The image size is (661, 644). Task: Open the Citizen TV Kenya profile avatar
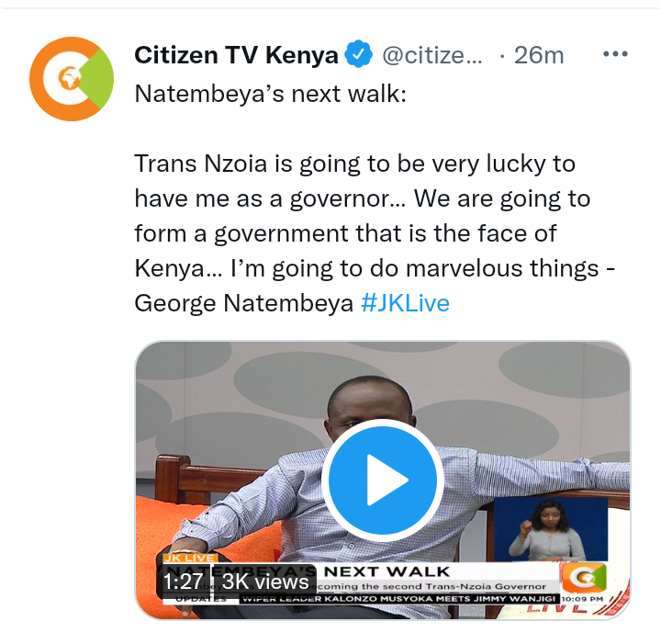click(72, 79)
